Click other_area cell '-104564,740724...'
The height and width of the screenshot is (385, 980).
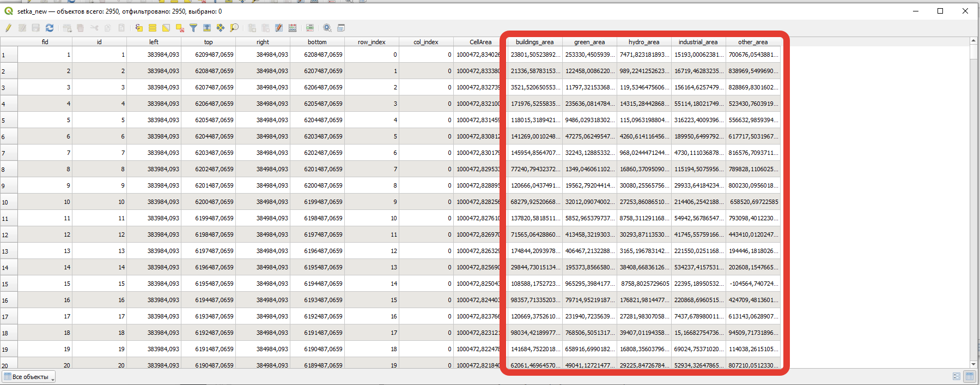753,284
